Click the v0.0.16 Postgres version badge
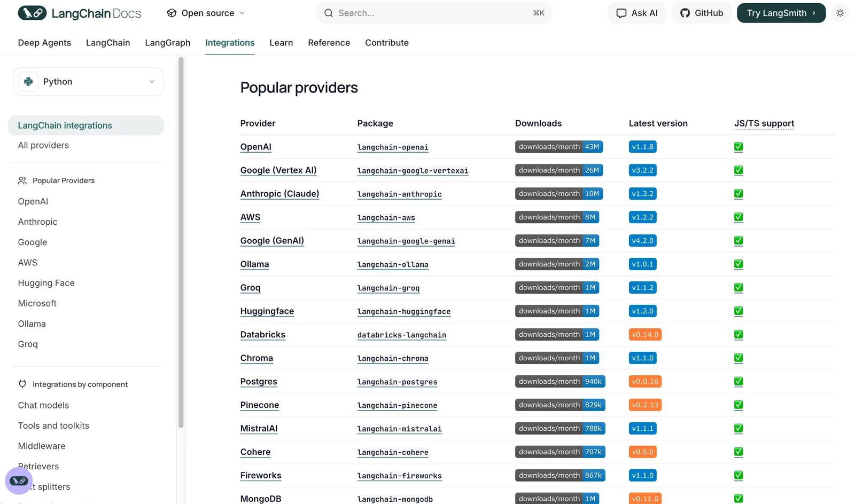Viewport: 855px width, 504px height. [x=645, y=382]
